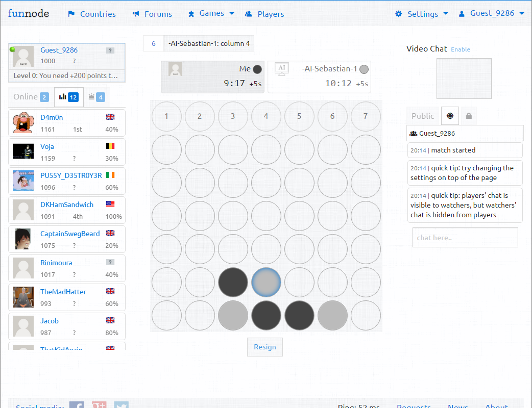Viewport: 532px width, 408px height.
Task: Click the green online status dot
Action: click(13, 49)
